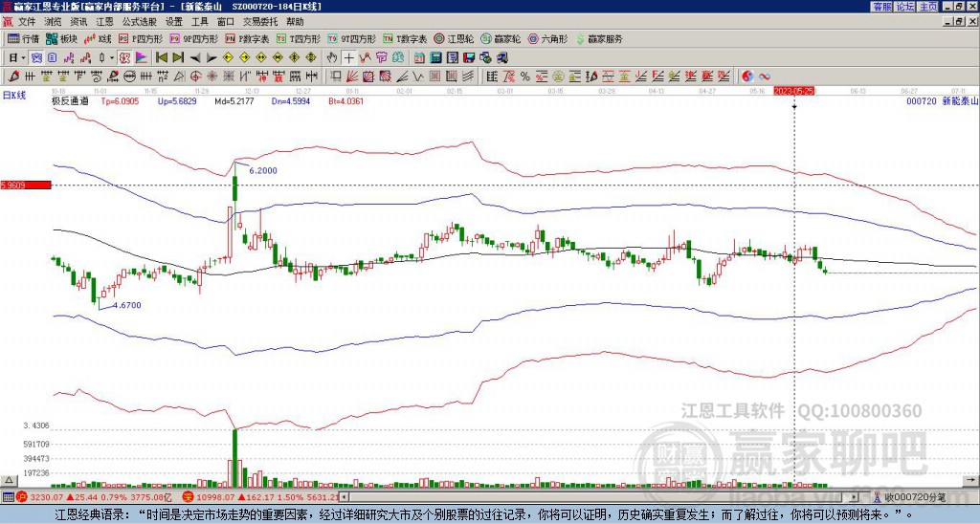This screenshot has height=524, width=980.
Task: Switch to the K线 candlestick chart
Action: click(98, 38)
